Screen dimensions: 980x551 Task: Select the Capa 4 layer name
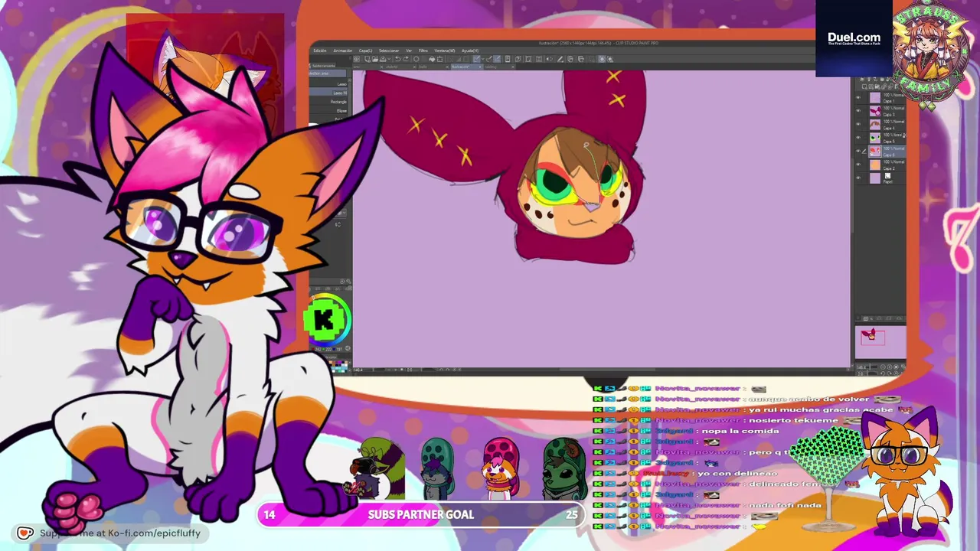(x=889, y=128)
